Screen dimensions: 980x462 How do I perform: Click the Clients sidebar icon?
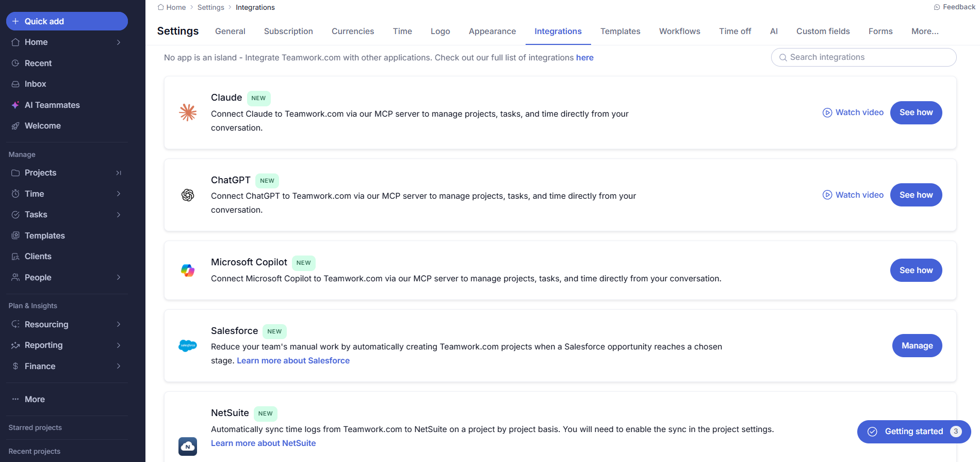15,257
